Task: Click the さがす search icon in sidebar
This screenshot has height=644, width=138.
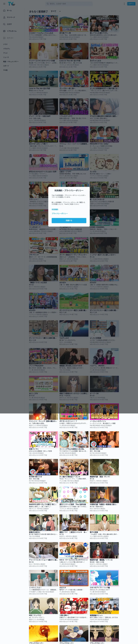Action: (4, 24)
